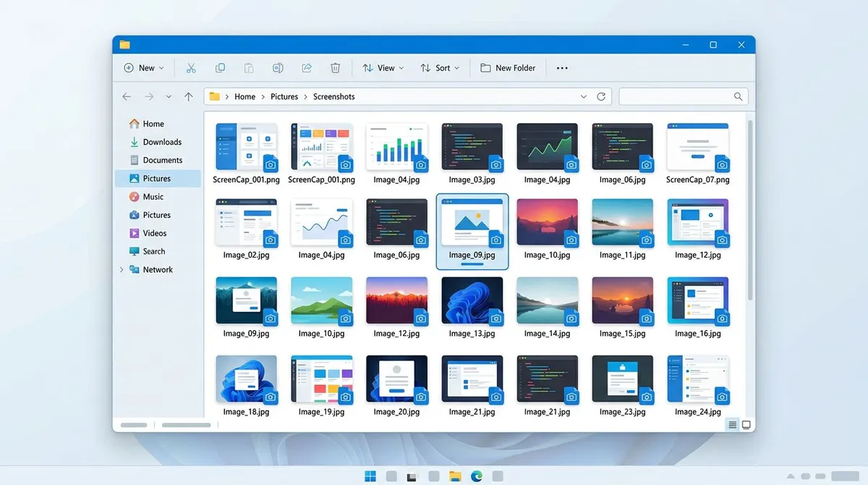
Task: Click the vertical scrollbar of file list
Action: pyautogui.click(x=750, y=210)
